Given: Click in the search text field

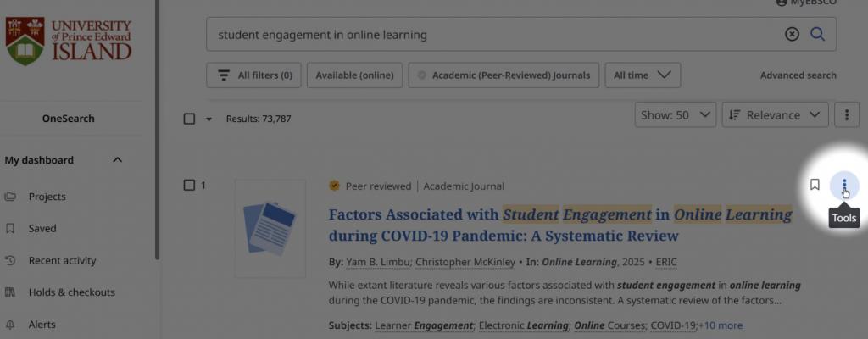Looking at the screenshot, I should (x=492, y=35).
